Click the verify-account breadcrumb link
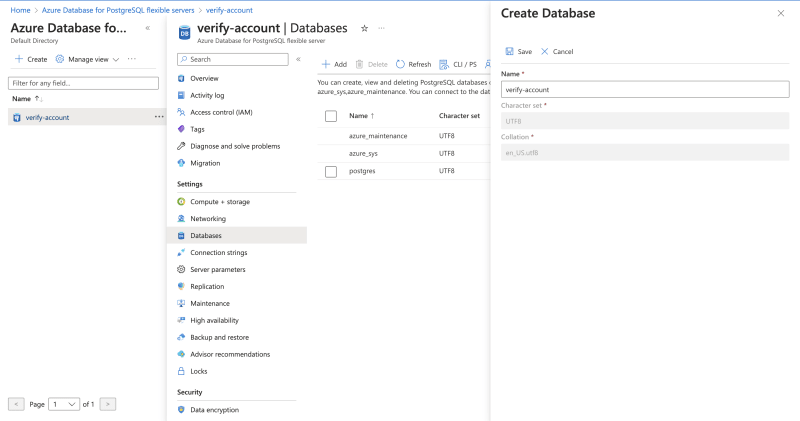Screen dimensions: 800x421 tap(229, 10)
